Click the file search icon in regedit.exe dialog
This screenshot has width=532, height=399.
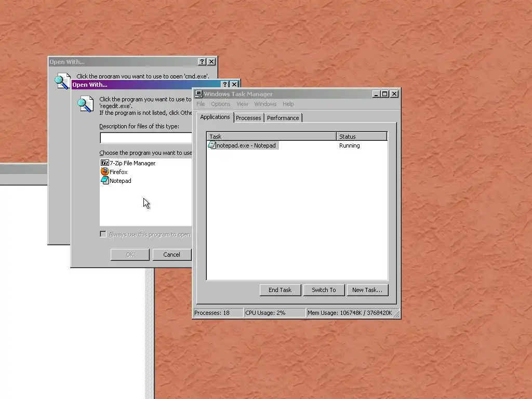pos(86,104)
